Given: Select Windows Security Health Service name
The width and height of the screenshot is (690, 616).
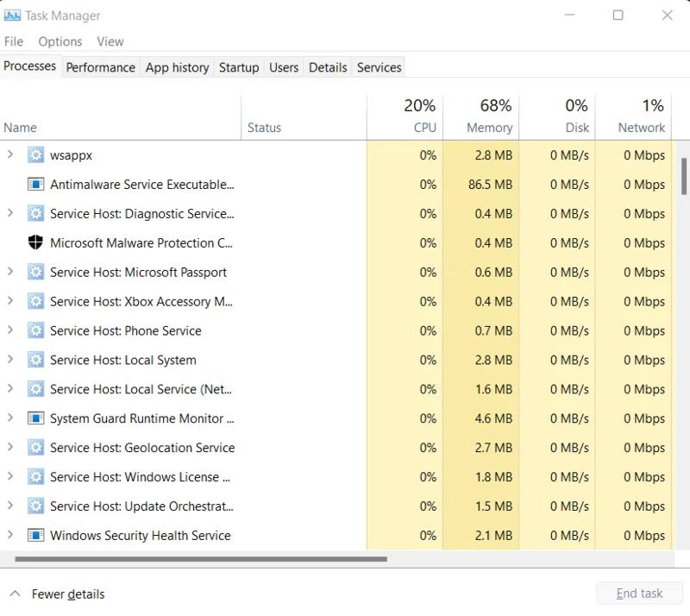Looking at the screenshot, I should point(140,536).
